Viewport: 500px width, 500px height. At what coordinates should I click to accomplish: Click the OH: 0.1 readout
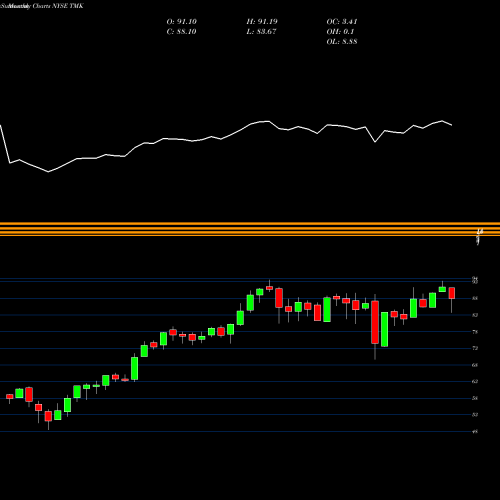[340, 32]
